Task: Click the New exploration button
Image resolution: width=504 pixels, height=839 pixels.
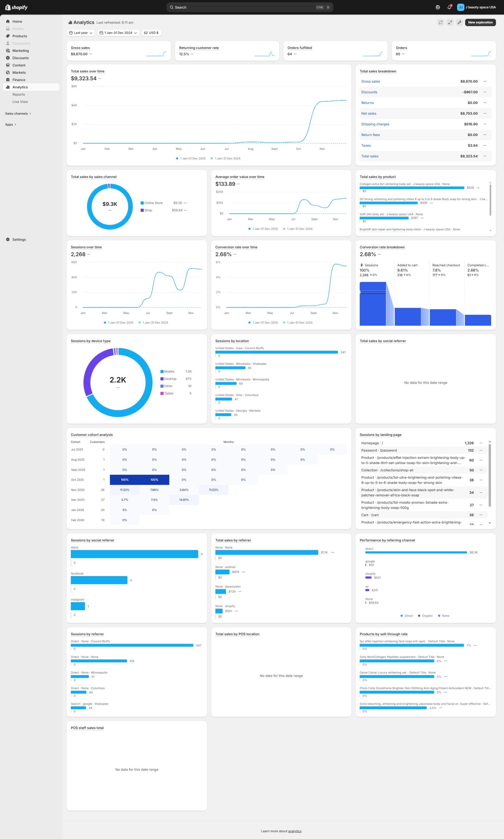Action: tap(480, 22)
